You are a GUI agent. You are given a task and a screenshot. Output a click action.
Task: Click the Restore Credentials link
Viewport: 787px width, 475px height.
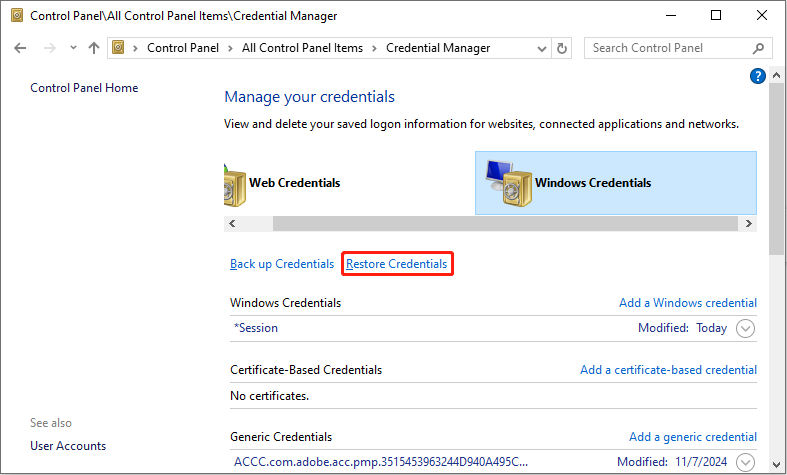(x=397, y=264)
